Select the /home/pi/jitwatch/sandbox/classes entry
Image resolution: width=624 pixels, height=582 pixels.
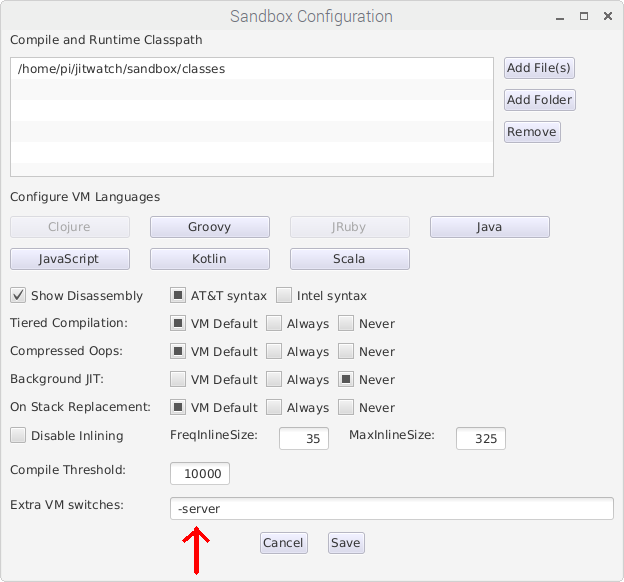(252, 69)
